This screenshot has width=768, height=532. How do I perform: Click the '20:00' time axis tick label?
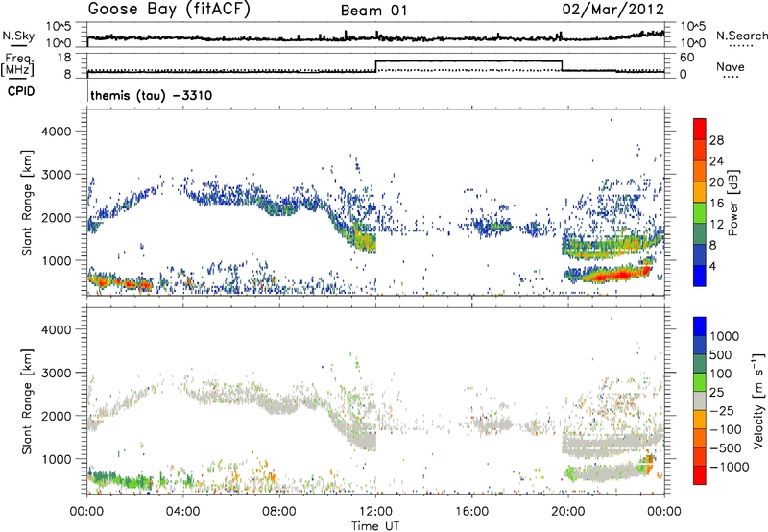coord(567,512)
